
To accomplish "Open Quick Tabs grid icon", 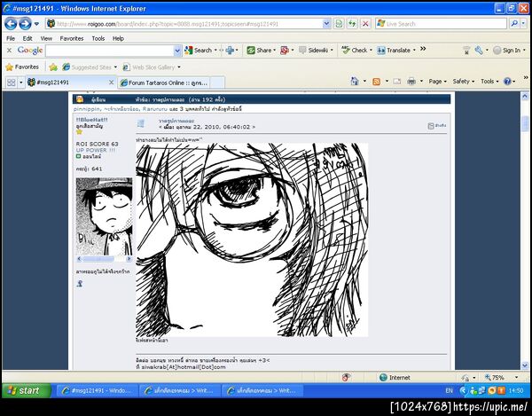I will pyautogui.click(x=12, y=82).
